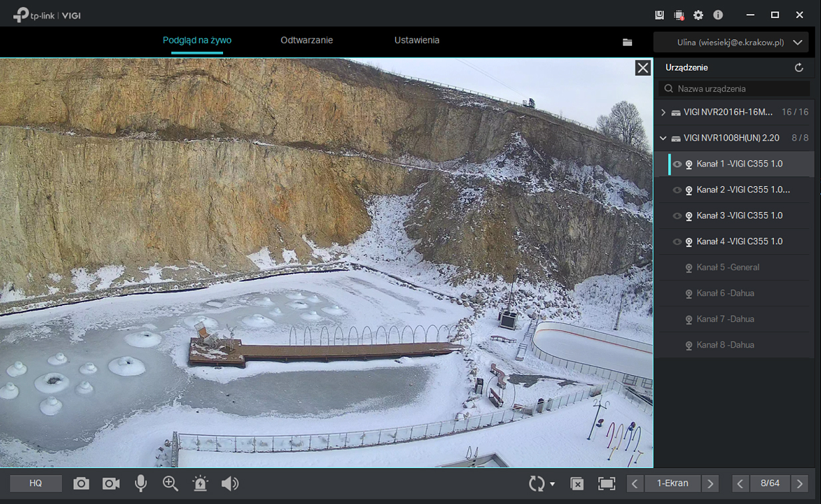This screenshot has height=504, width=821.
Task: Switch to the Odtwarzanie tab
Action: 307,41
